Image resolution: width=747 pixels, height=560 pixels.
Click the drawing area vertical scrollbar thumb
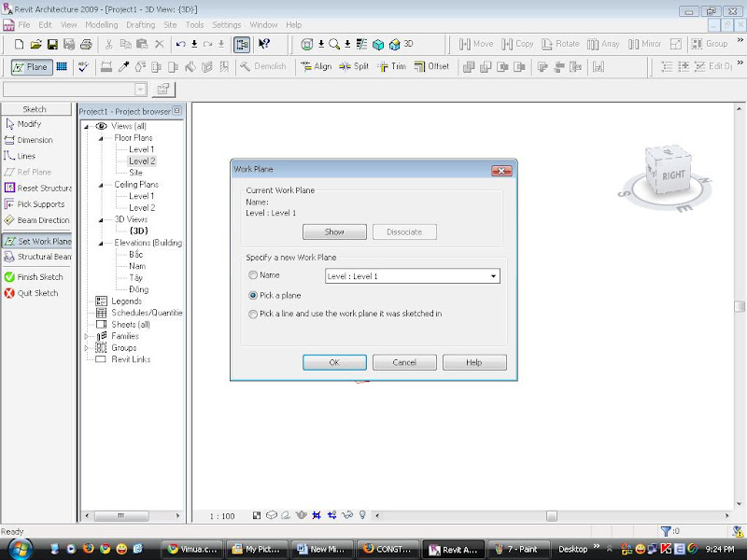coord(740,306)
